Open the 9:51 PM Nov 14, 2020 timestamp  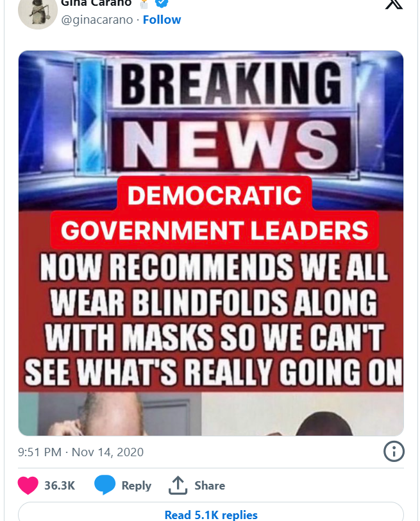coord(81,452)
